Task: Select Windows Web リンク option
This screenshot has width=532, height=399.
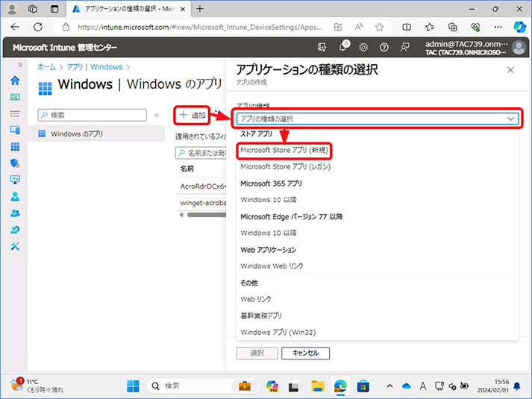Action: click(272, 266)
